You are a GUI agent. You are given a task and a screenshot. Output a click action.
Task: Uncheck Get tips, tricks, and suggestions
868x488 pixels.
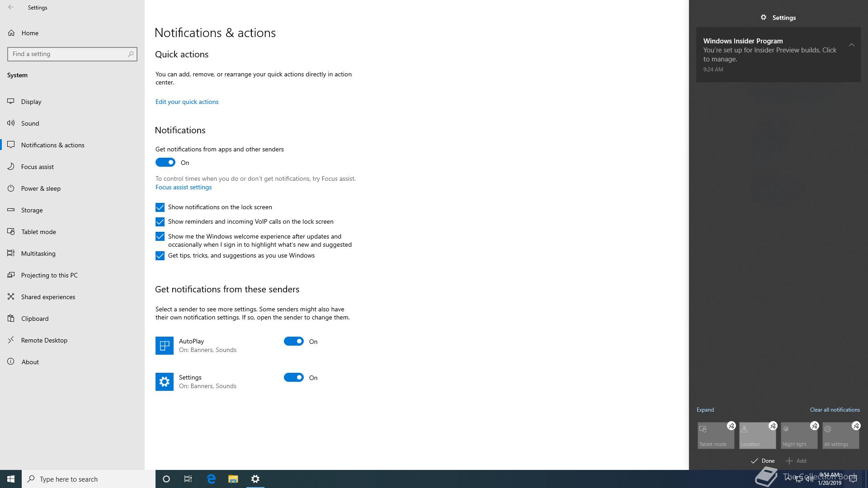[160, 256]
